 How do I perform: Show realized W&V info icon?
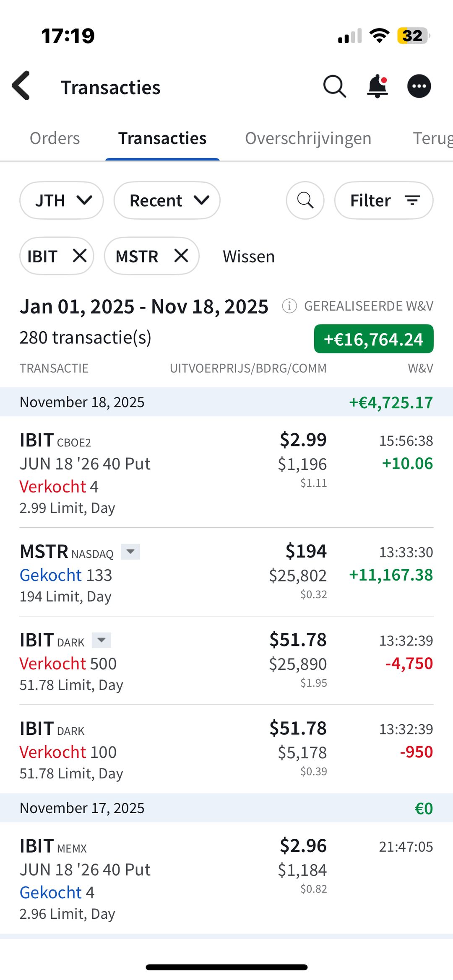(289, 306)
